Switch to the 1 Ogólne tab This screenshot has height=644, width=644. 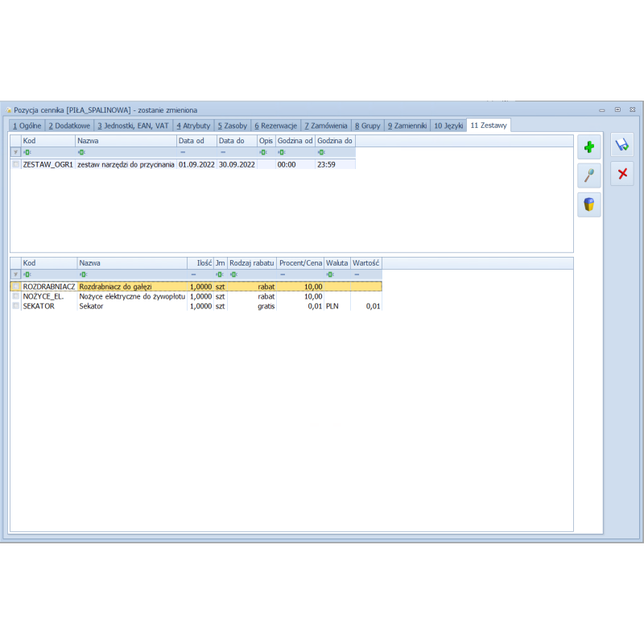point(27,126)
